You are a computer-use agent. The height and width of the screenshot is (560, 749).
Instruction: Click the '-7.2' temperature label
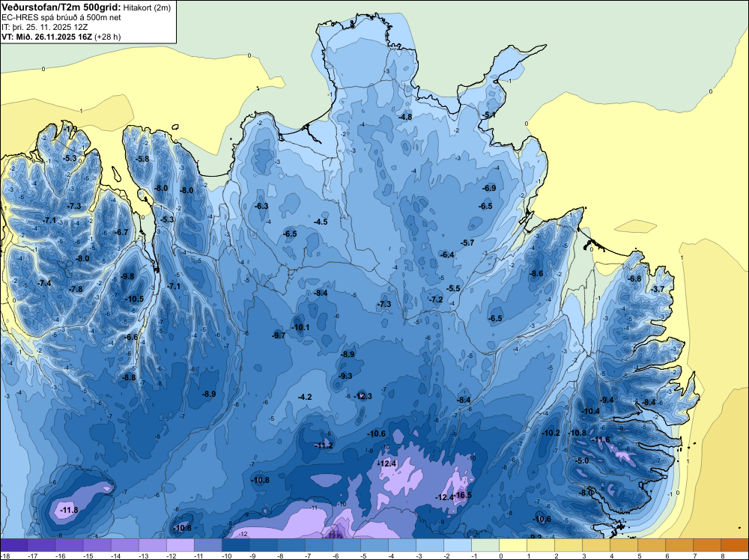(436, 299)
